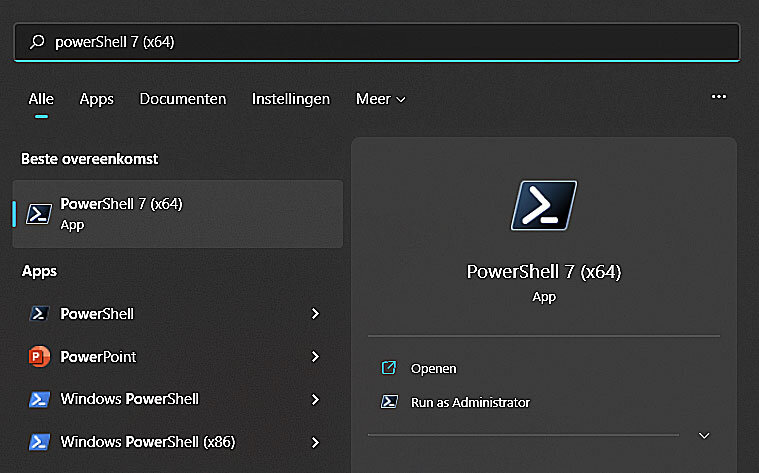This screenshot has height=473, width=759.
Task: Open the three-dot options menu
Action: pos(718,97)
